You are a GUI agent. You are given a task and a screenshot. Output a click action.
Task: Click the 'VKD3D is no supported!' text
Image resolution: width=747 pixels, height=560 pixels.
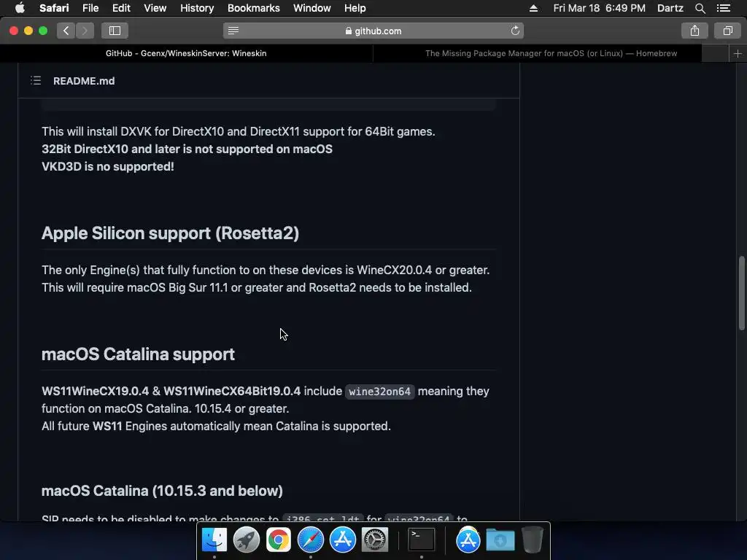(x=108, y=167)
